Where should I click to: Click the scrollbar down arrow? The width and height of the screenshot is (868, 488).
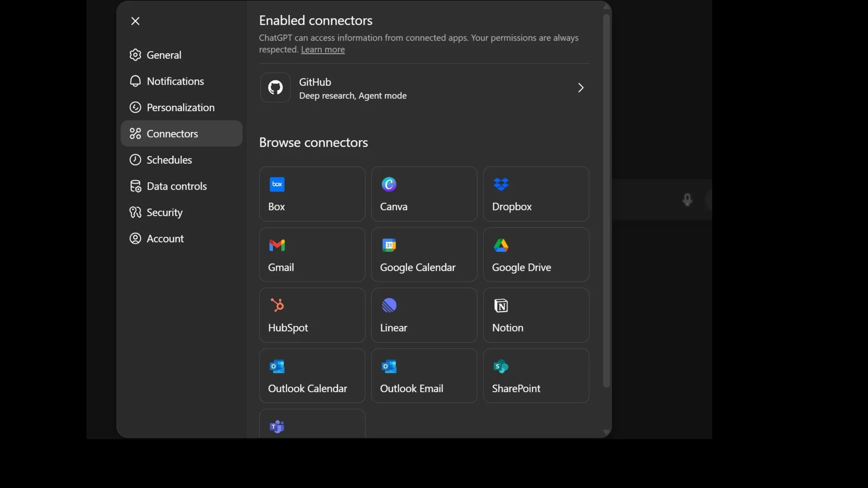click(x=606, y=432)
